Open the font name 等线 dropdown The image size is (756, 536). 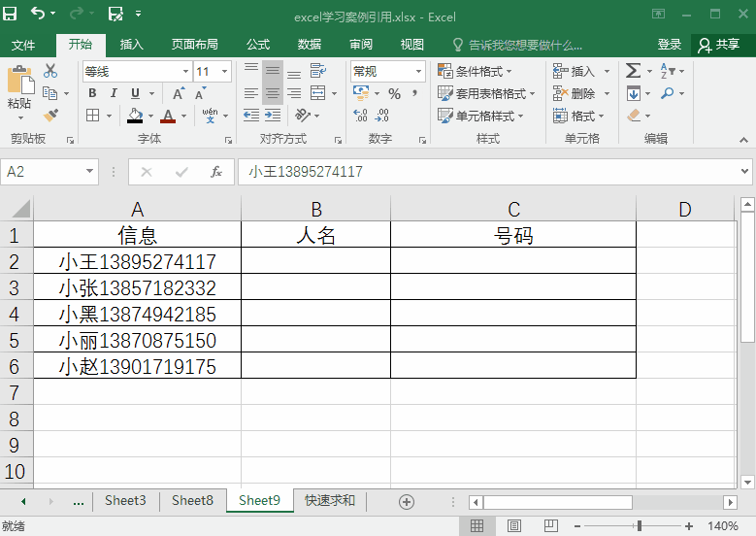click(185, 72)
